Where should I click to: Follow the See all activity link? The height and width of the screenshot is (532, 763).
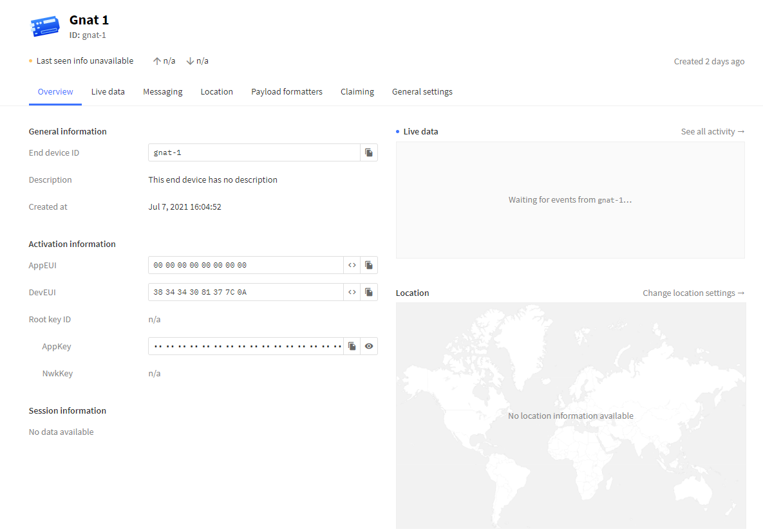pos(712,131)
